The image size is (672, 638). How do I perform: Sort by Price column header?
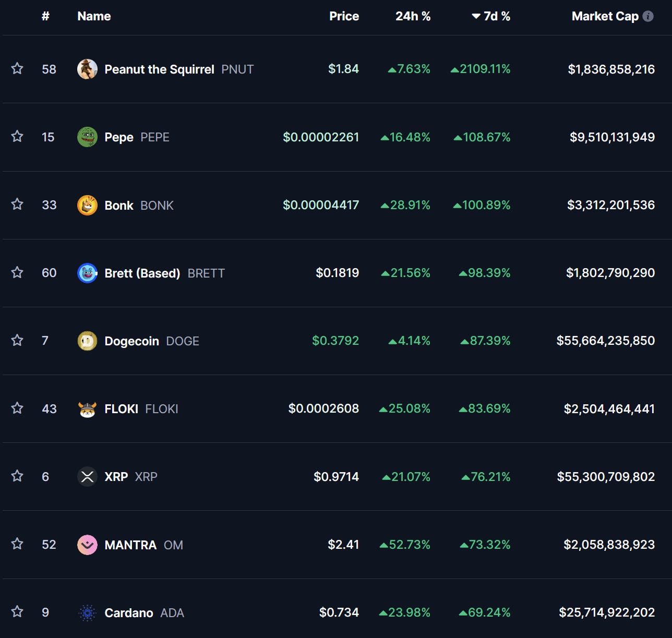(344, 16)
